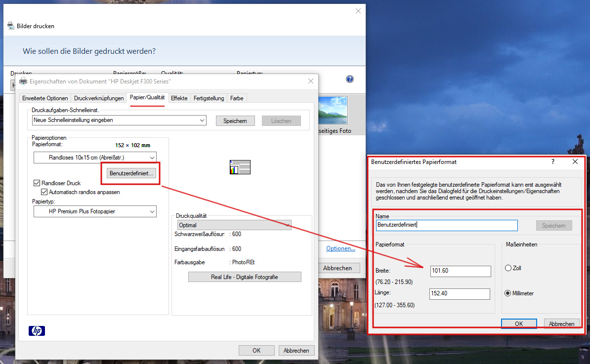Click the question mark in Benutzerdefiniertes Papierformat
590x364 pixels.
coord(553,162)
